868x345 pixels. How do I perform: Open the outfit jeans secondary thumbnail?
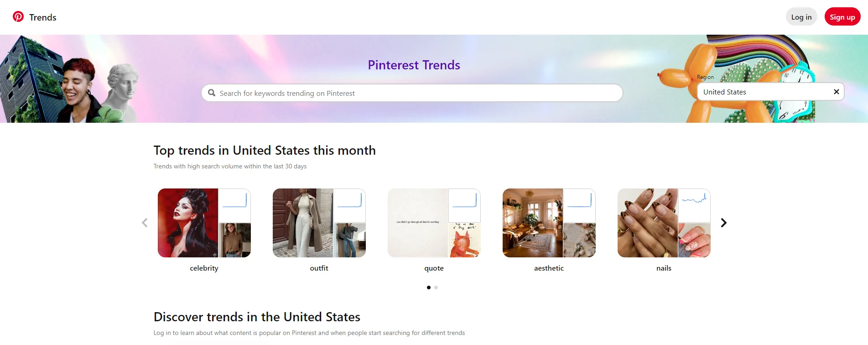click(x=350, y=240)
